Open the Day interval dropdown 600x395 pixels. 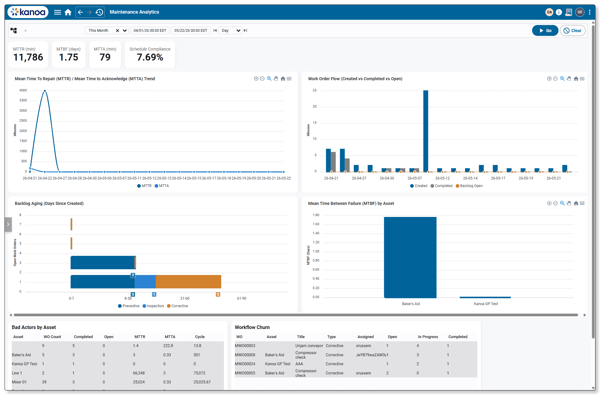coord(231,31)
